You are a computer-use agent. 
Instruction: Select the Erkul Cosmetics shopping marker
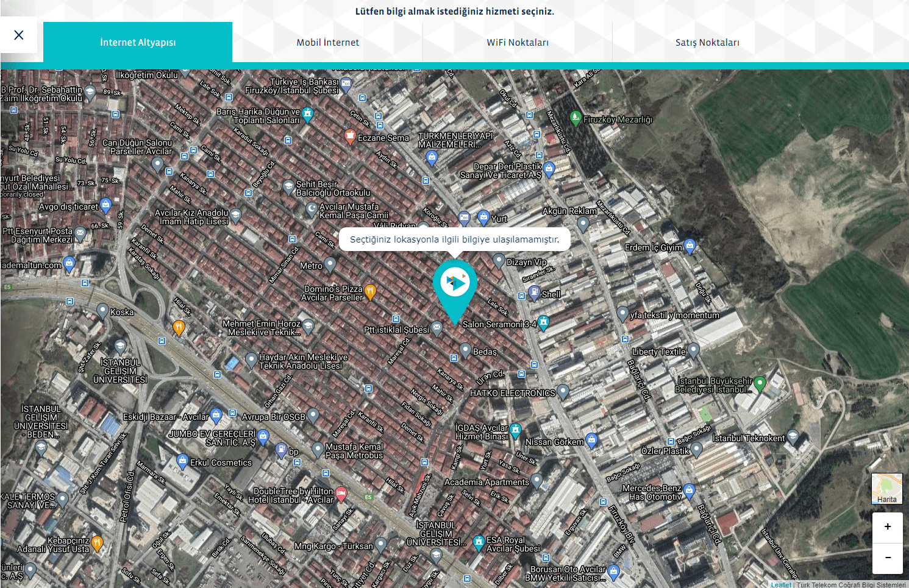tap(182, 461)
